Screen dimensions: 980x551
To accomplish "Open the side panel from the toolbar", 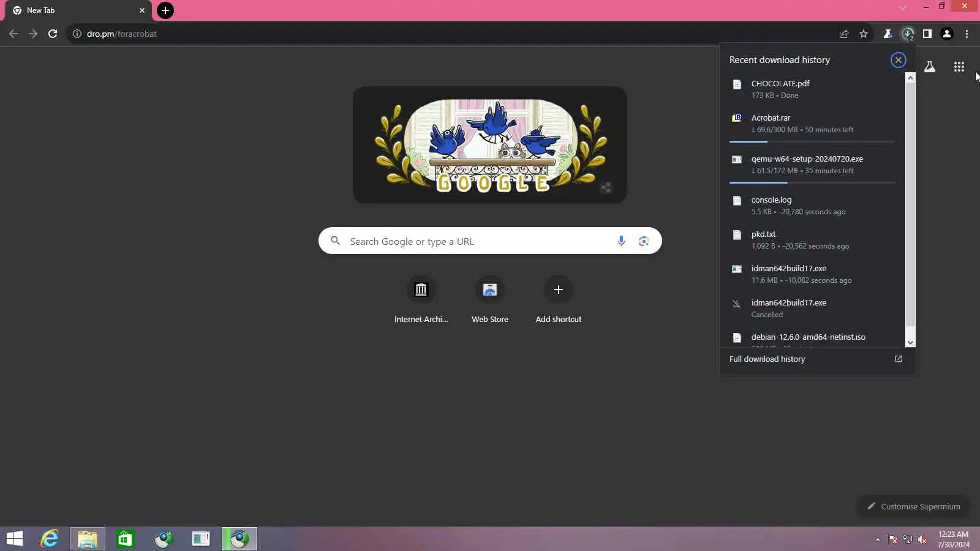I will pyautogui.click(x=927, y=34).
